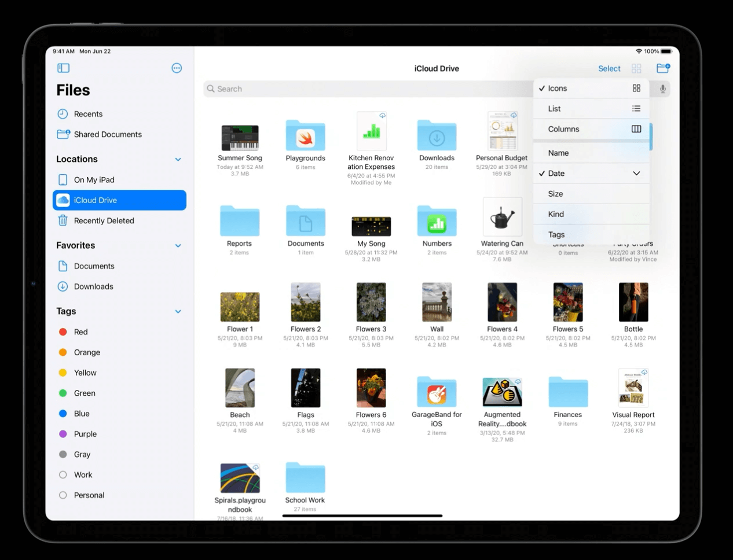Viewport: 733px width, 560px height.
Task: Filter by Yellow tag
Action: [119, 373]
